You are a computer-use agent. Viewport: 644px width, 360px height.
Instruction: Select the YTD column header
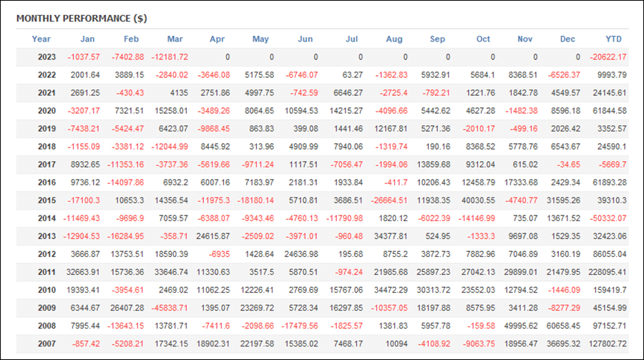(x=614, y=39)
